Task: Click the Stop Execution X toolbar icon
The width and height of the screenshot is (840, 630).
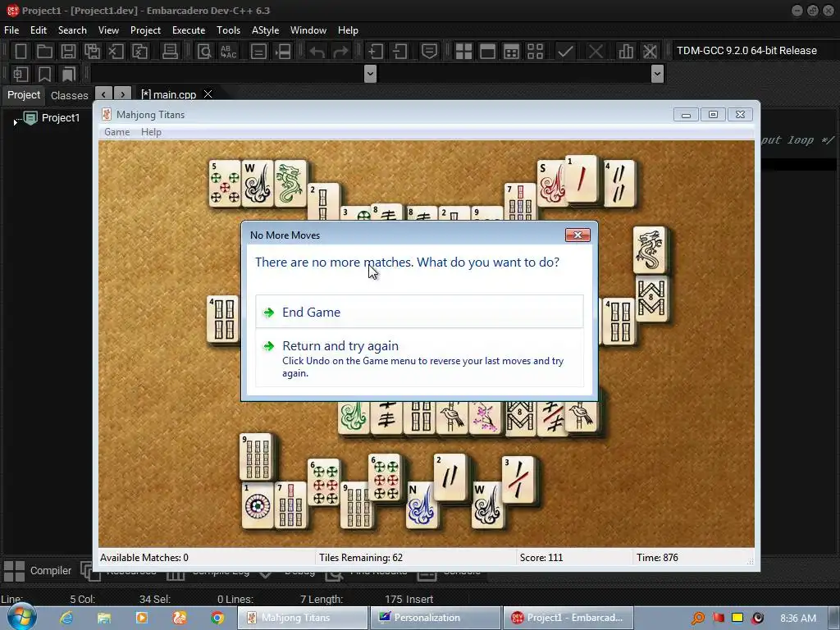Action: pyautogui.click(x=596, y=52)
